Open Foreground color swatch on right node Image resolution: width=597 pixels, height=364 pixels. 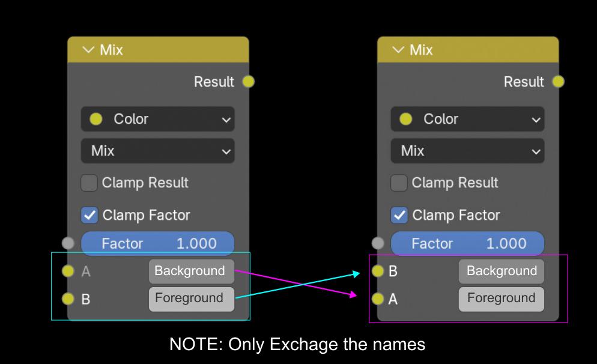click(502, 299)
